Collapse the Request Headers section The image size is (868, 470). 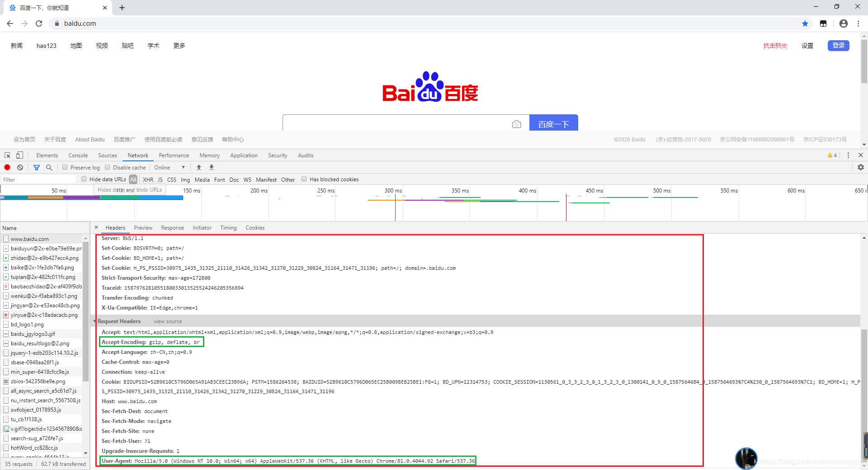pyautogui.click(x=95, y=321)
